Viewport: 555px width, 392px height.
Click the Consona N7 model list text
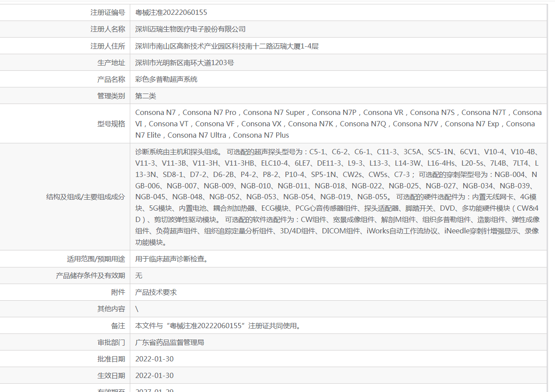click(339, 124)
